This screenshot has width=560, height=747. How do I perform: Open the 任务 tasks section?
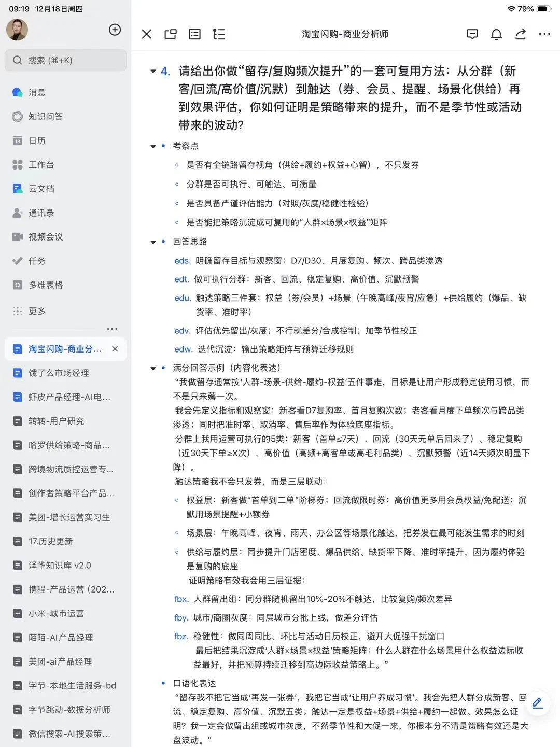pyautogui.click(x=36, y=261)
